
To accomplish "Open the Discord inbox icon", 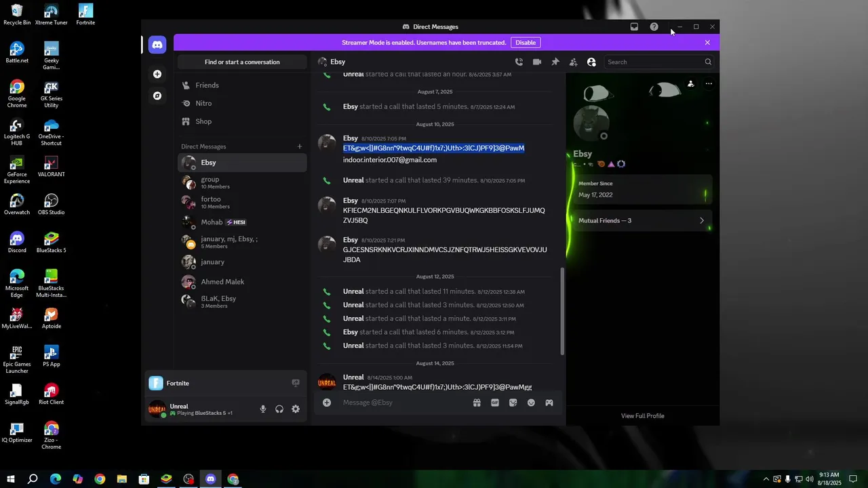I will click(634, 27).
